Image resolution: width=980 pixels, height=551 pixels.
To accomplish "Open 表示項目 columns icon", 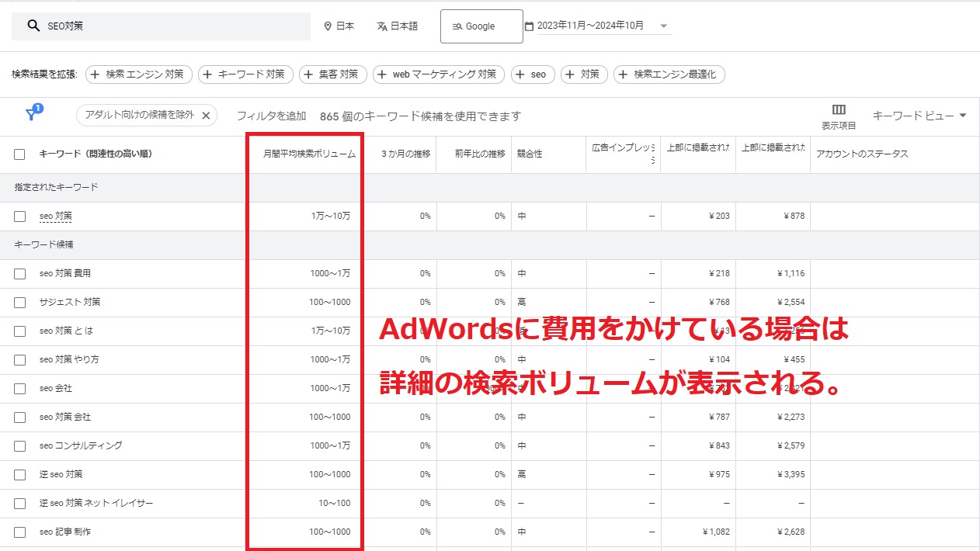I will click(839, 109).
